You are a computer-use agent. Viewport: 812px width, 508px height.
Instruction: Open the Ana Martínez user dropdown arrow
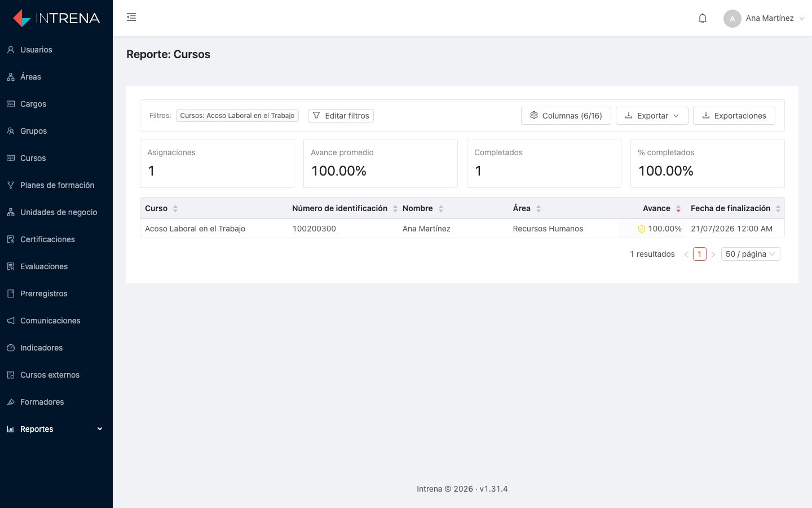(802, 19)
